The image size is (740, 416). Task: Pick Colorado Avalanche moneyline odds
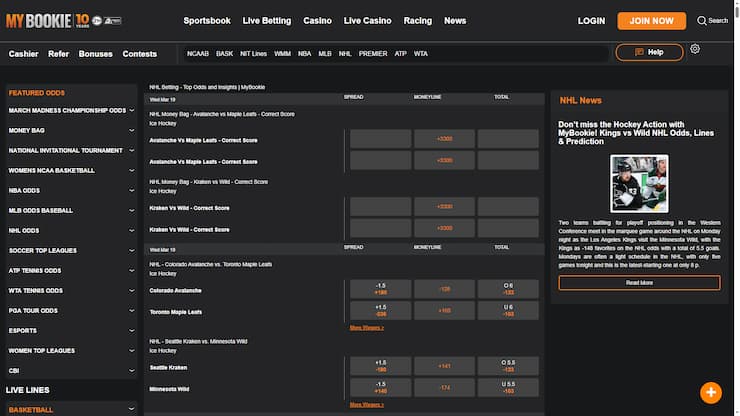click(444, 289)
